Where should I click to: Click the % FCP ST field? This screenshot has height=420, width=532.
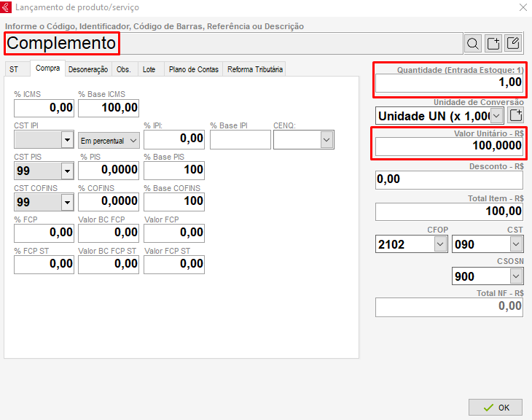(x=44, y=264)
